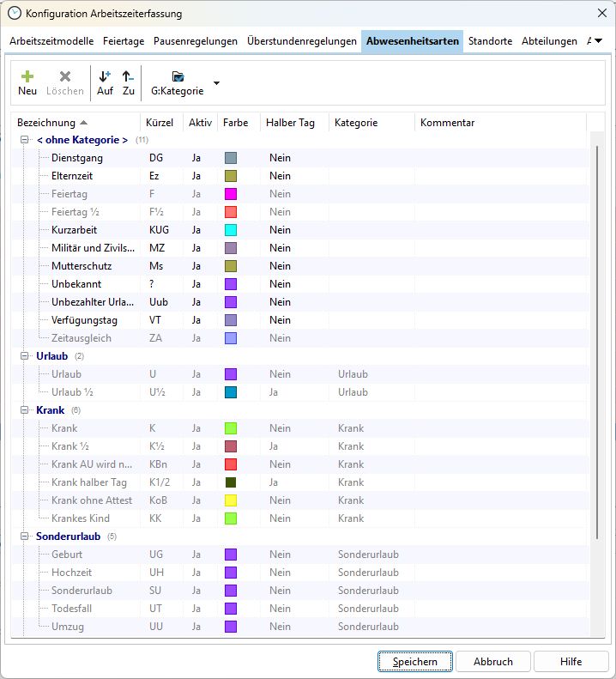Click the Hilfe button
Screen dimensions: 616x679
(x=571, y=662)
